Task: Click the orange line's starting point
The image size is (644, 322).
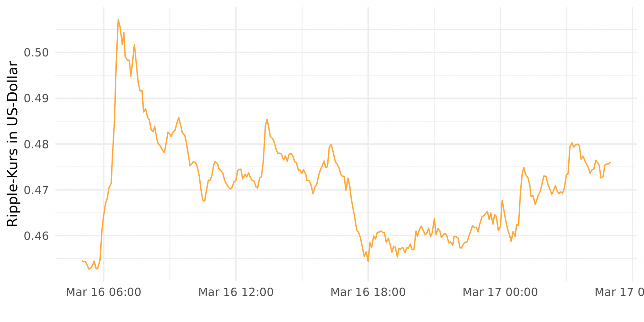Action: tap(82, 261)
